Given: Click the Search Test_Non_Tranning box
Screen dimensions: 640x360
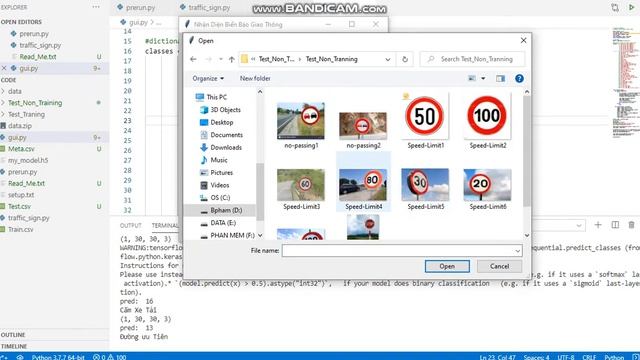Looking at the screenshot, I should (472, 59).
